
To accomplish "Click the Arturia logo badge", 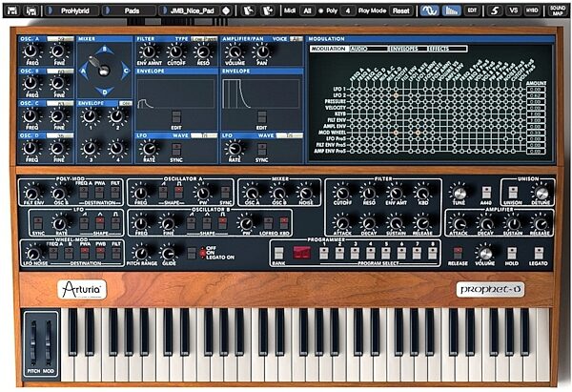I will tap(82, 289).
